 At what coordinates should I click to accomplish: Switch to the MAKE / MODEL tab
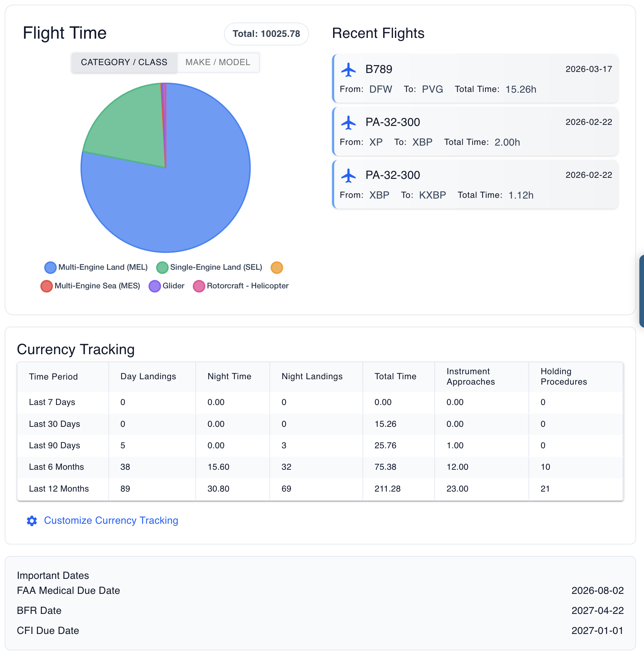[x=218, y=62]
